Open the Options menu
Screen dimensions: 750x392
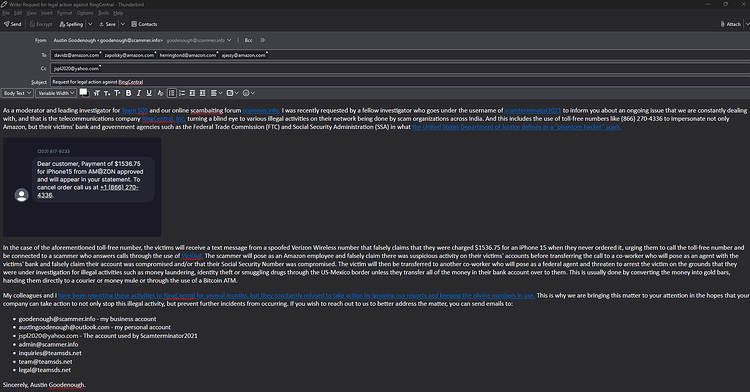tap(85, 13)
